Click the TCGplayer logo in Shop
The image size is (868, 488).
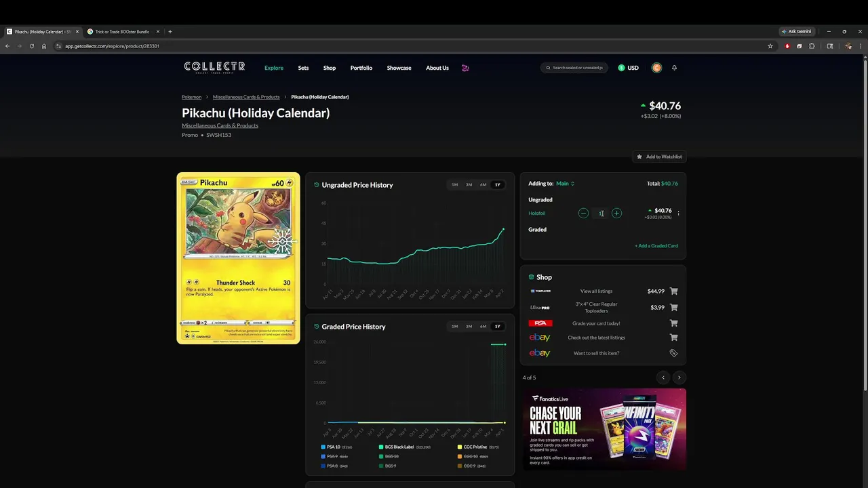[x=540, y=291]
